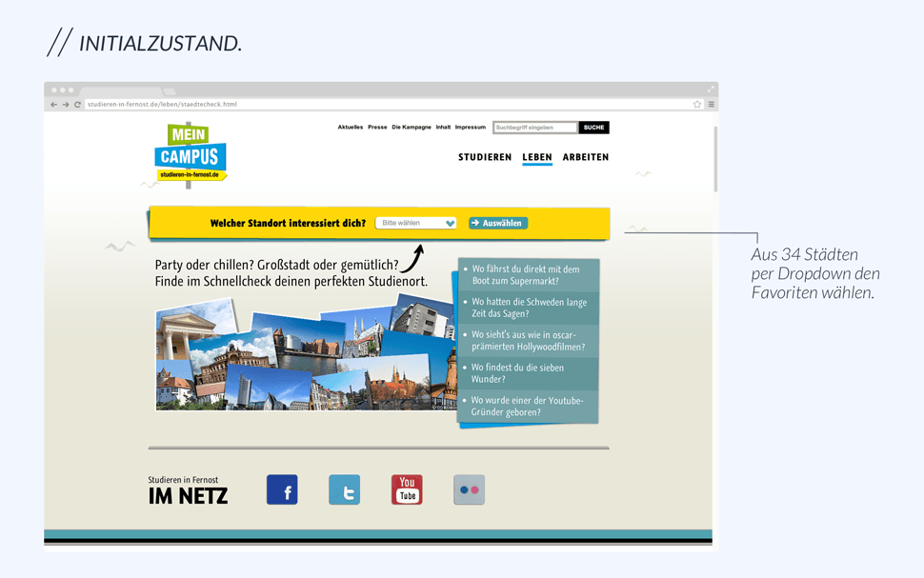Viewport: 924px width, 578px height.
Task: Open the Studieren navigation menu
Action: click(x=485, y=157)
